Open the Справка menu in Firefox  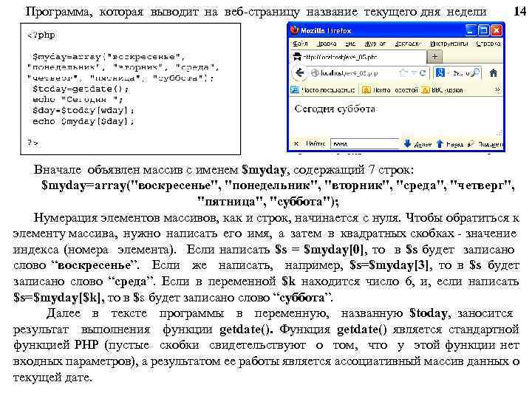[488, 44]
